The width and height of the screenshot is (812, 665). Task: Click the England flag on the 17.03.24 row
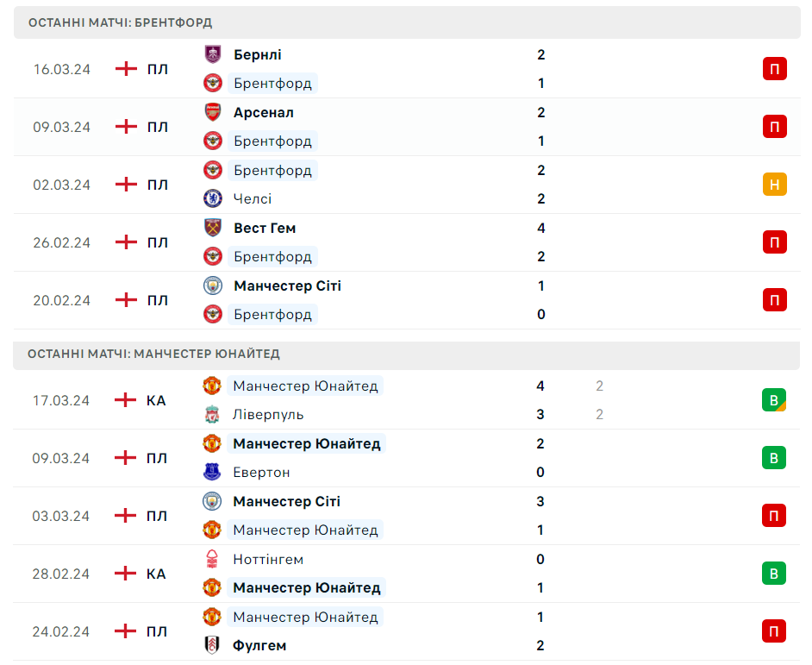126,400
